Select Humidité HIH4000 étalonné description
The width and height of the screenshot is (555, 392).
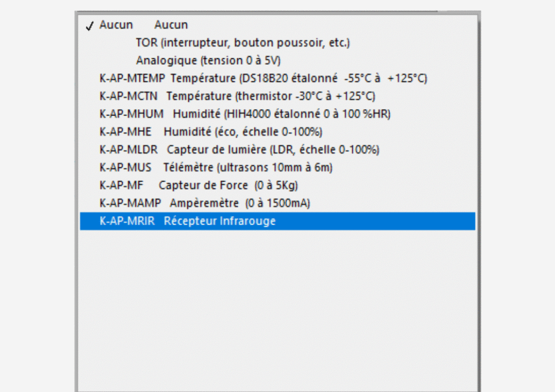(282, 114)
